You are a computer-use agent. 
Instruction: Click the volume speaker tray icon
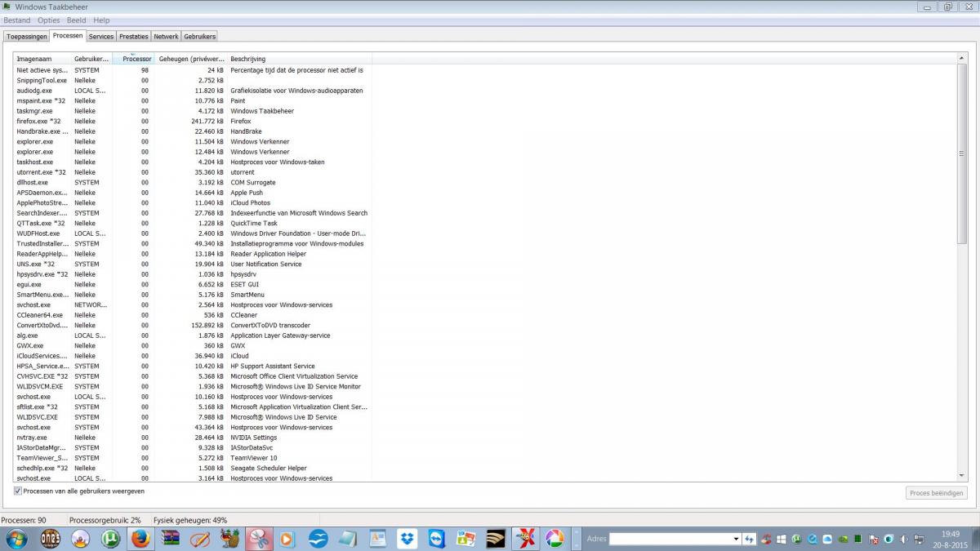tap(903, 540)
